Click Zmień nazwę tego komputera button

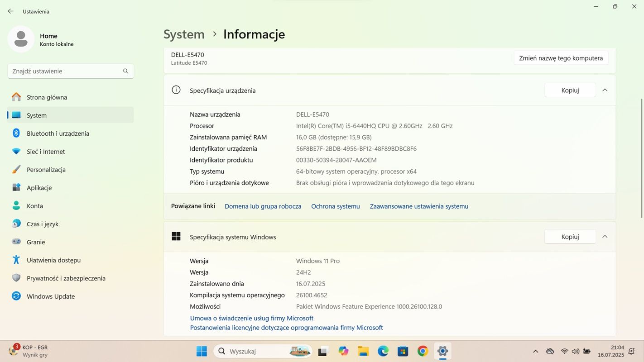pyautogui.click(x=561, y=58)
